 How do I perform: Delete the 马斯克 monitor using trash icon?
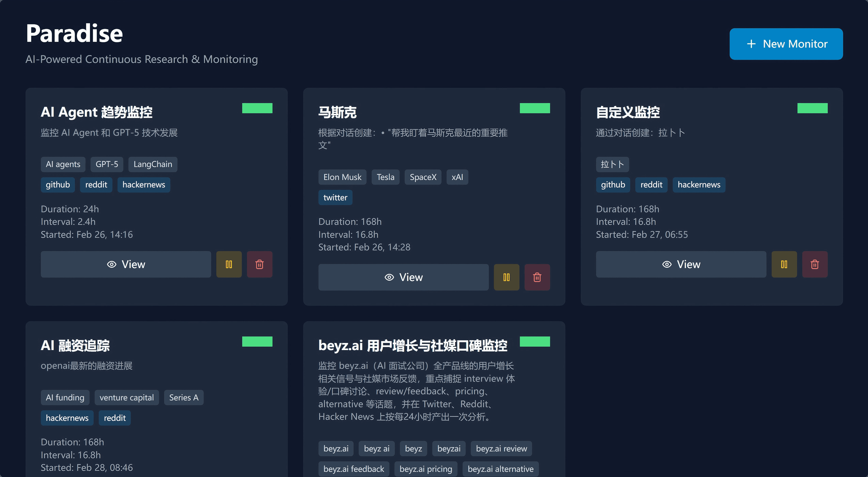coord(537,277)
